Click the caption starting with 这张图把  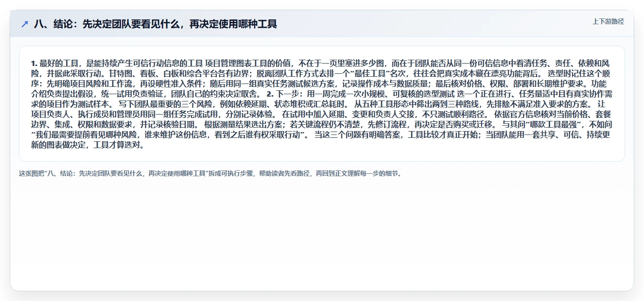point(211,173)
